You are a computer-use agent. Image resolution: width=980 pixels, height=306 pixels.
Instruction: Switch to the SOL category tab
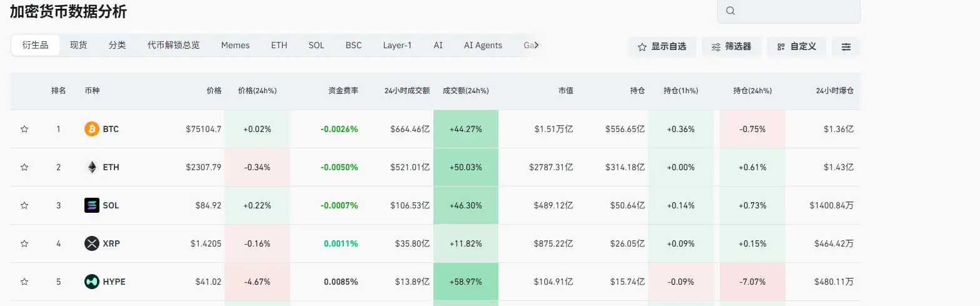316,45
